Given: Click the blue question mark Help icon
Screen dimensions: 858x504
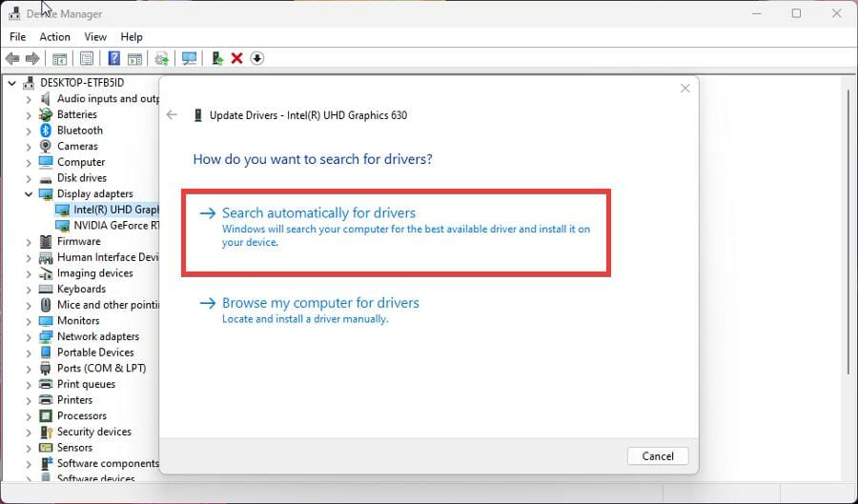Looking at the screenshot, I should pyautogui.click(x=113, y=58).
